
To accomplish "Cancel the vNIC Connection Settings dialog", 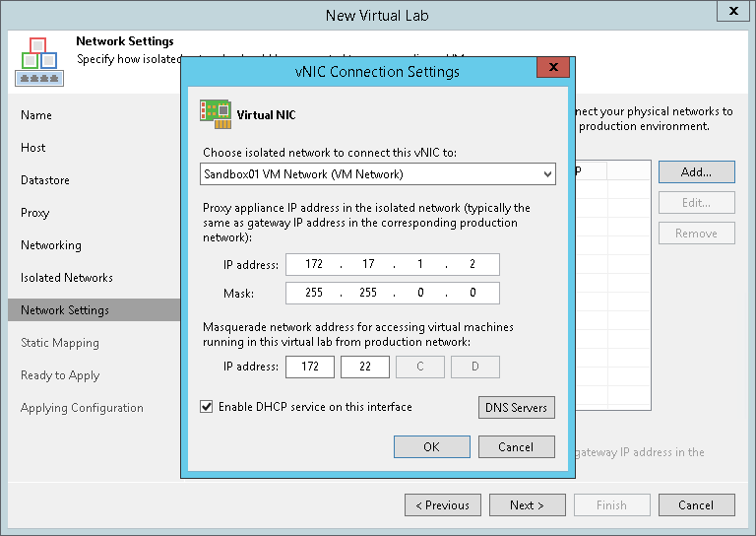I will click(516, 447).
